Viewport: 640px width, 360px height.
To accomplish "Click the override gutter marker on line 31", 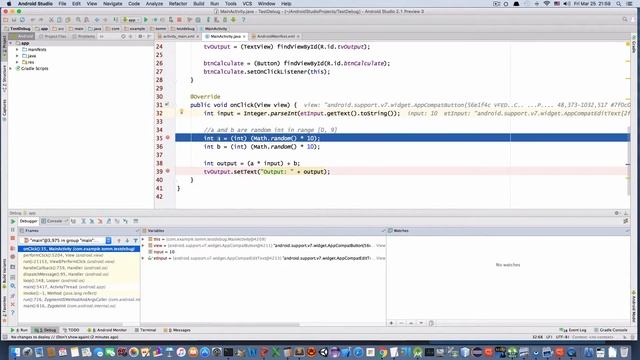I will pos(167,105).
